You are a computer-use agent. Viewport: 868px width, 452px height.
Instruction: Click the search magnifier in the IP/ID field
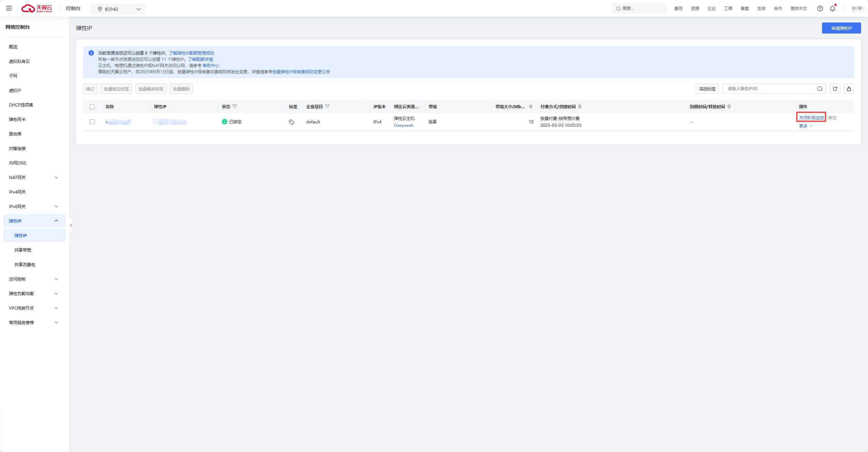(820, 89)
